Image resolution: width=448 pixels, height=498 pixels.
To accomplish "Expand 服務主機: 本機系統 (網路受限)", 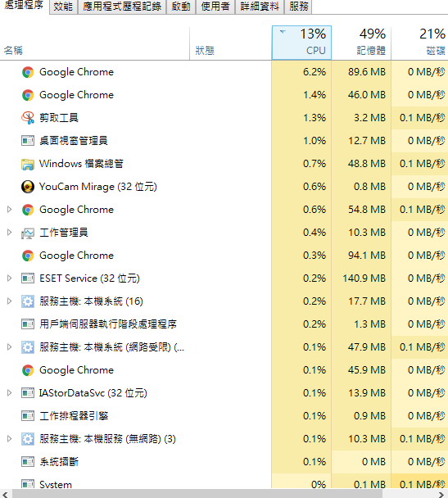I will (x=9, y=346).
